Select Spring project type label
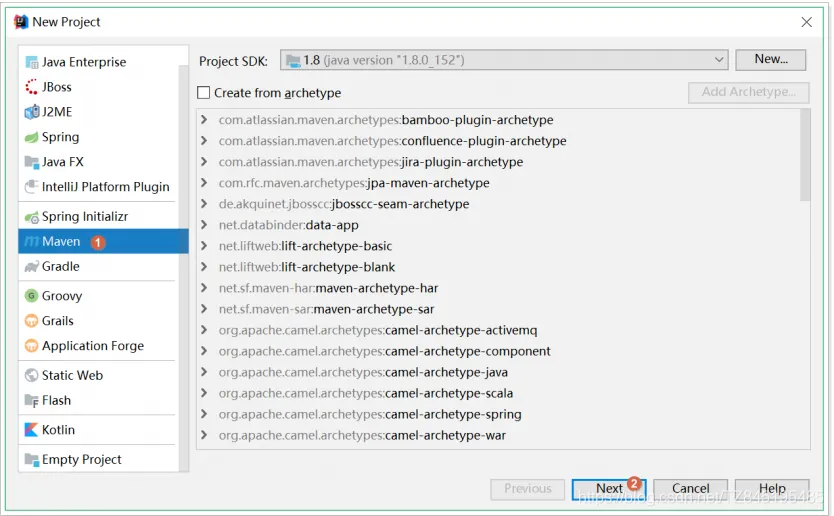The image size is (834, 516). coord(61,137)
